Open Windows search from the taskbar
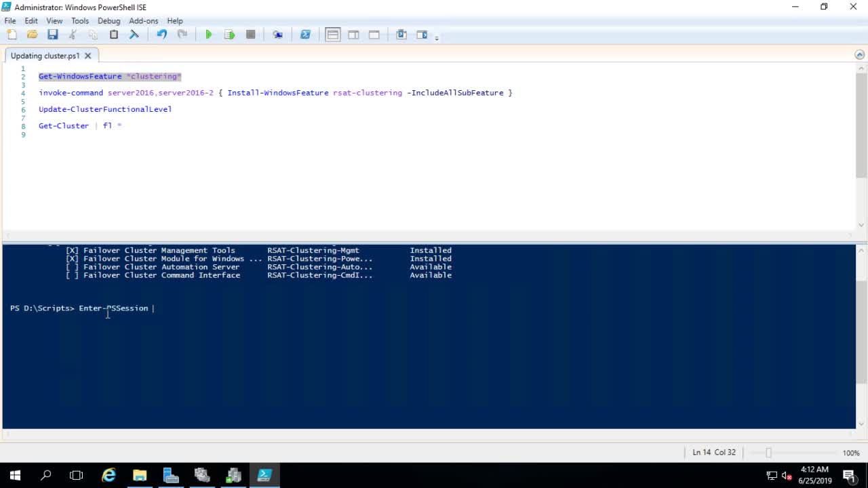Viewport: 868px width, 488px height. [46, 475]
